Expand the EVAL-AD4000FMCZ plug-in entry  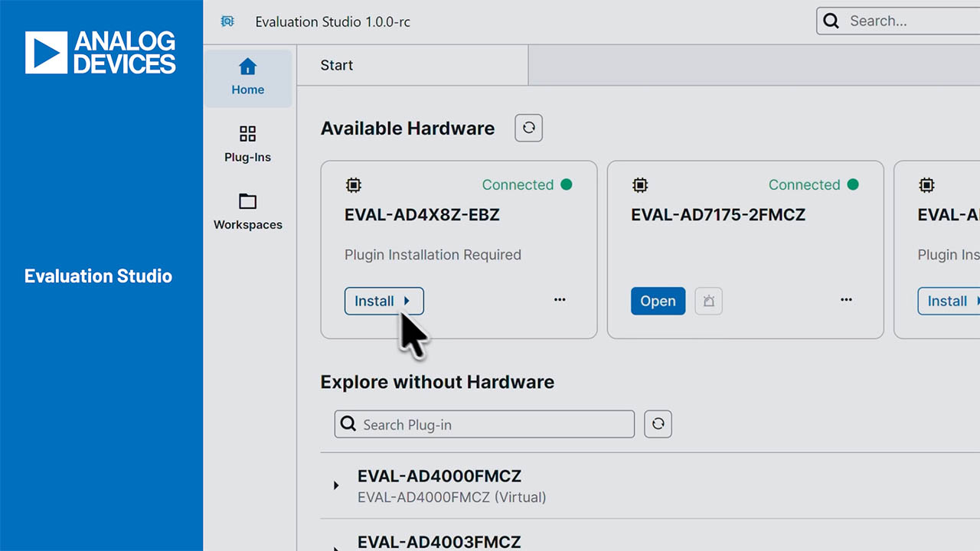(x=336, y=485)
